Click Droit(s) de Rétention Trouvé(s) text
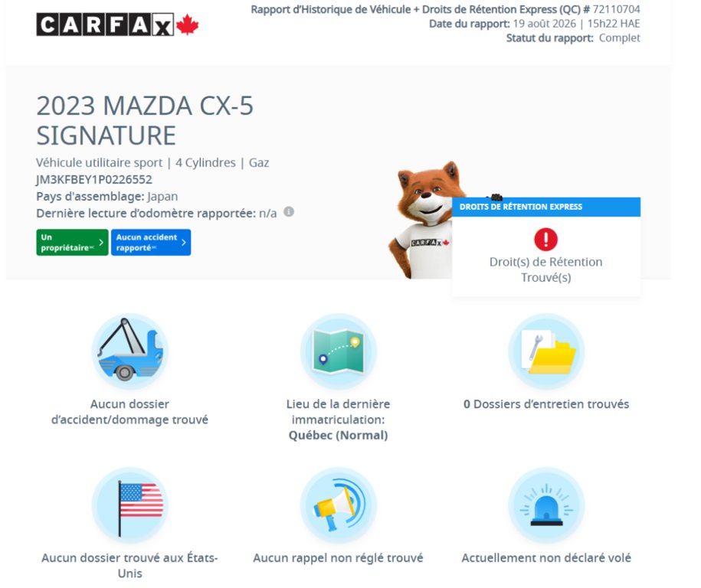701x588 pixels. 546,269
